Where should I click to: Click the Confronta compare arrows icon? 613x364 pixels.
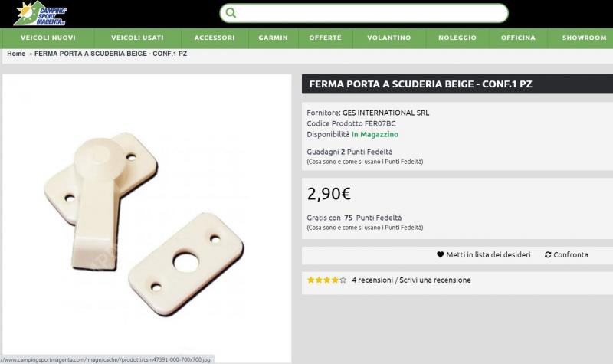[548, 254]
